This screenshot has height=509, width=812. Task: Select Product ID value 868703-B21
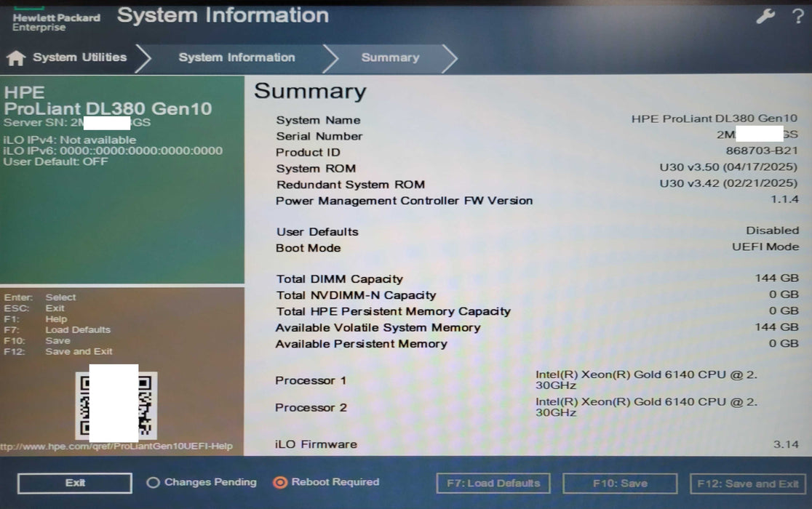[x=761, y=151]
